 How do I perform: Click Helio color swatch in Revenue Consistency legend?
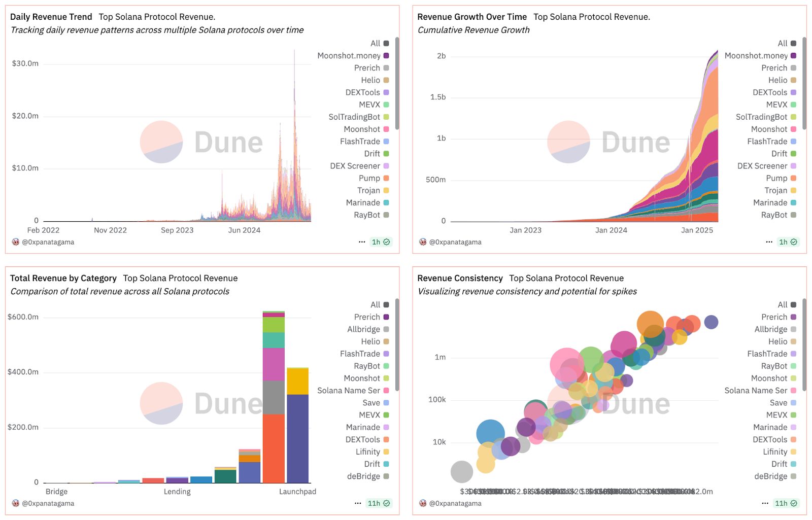[794, 341]
